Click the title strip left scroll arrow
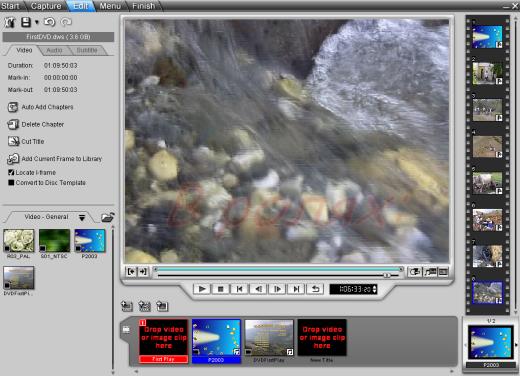 [x=136, y=371]
